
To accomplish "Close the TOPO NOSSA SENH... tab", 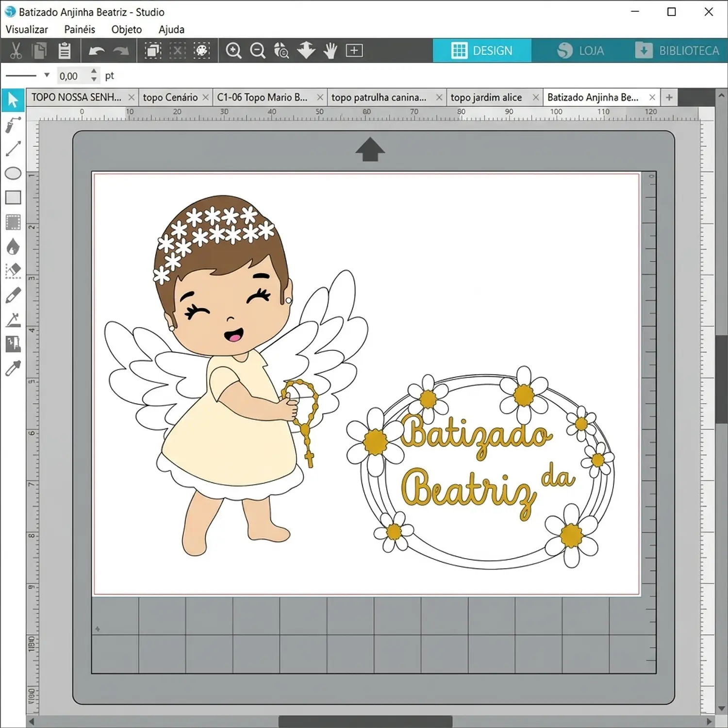I will click(x=131, y=98).
